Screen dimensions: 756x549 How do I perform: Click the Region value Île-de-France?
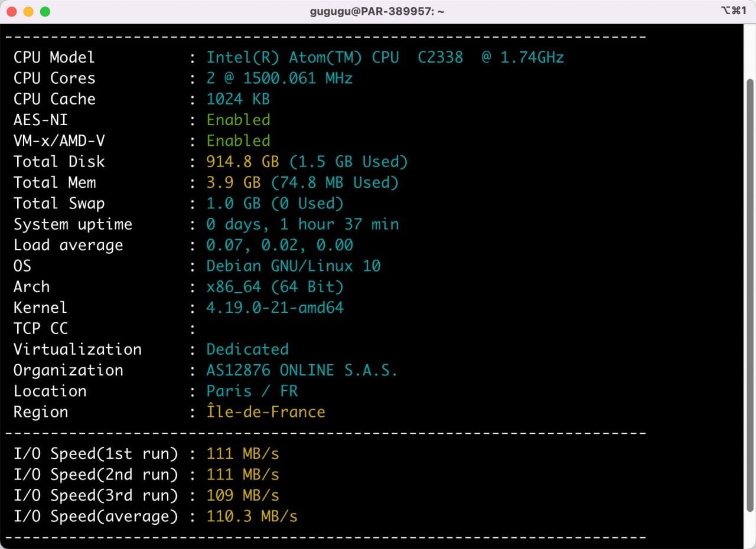click(x=266, y=412)
